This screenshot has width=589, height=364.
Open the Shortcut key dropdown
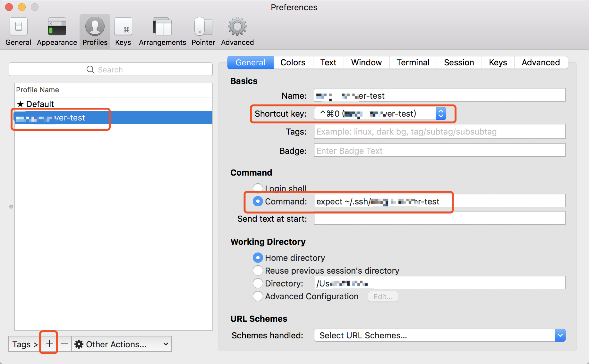[441, 113]
